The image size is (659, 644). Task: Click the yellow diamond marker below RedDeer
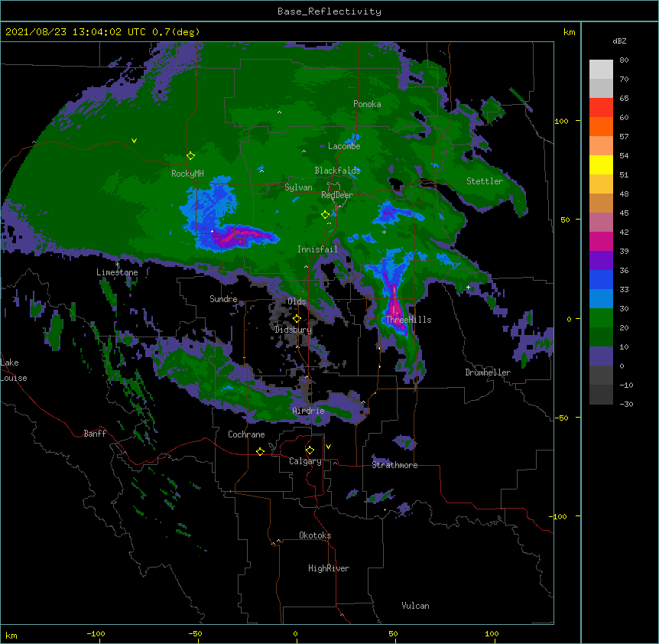tap(325, 215)
